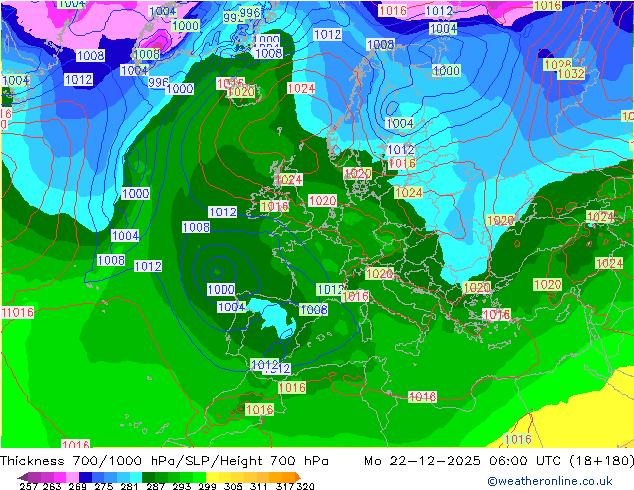Click the red 1016 label over Egypt
This screenshot has width=634, height=490.
(x=518, y=439)
